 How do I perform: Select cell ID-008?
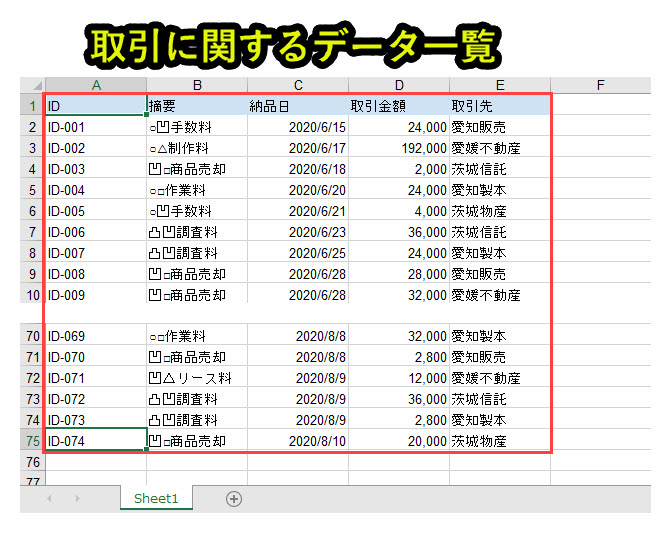96,273
